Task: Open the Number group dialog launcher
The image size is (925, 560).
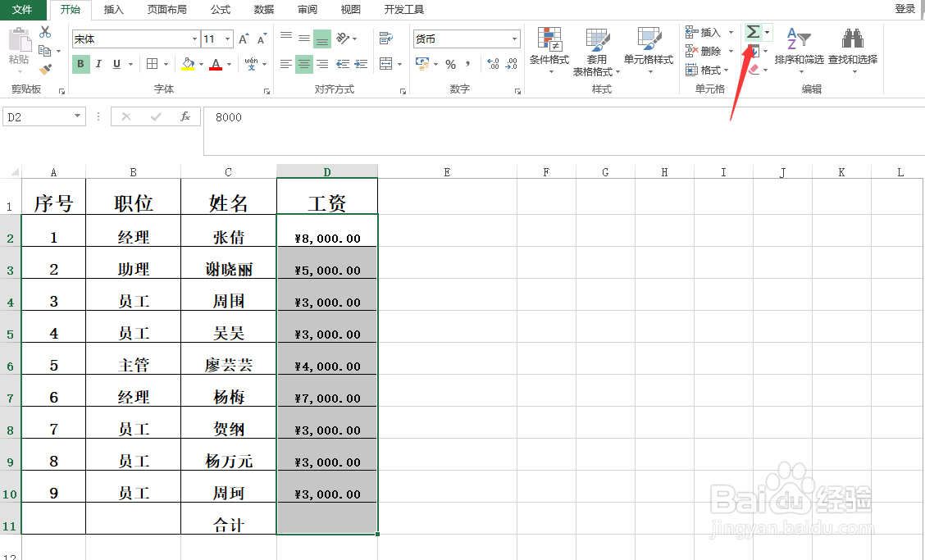Action: click(517, 91)
